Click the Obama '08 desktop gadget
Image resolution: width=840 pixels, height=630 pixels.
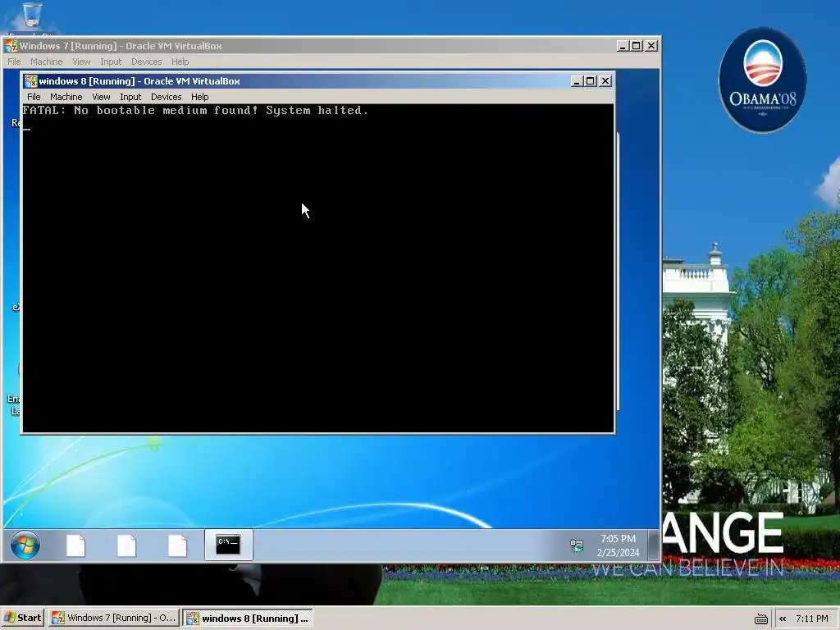click(762, 80)
